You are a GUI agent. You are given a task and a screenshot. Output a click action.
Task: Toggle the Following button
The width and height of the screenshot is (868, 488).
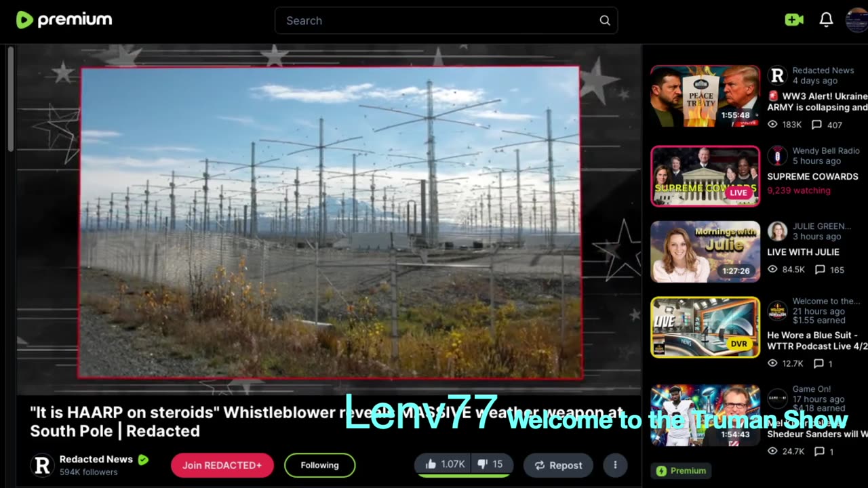[320, 465]
